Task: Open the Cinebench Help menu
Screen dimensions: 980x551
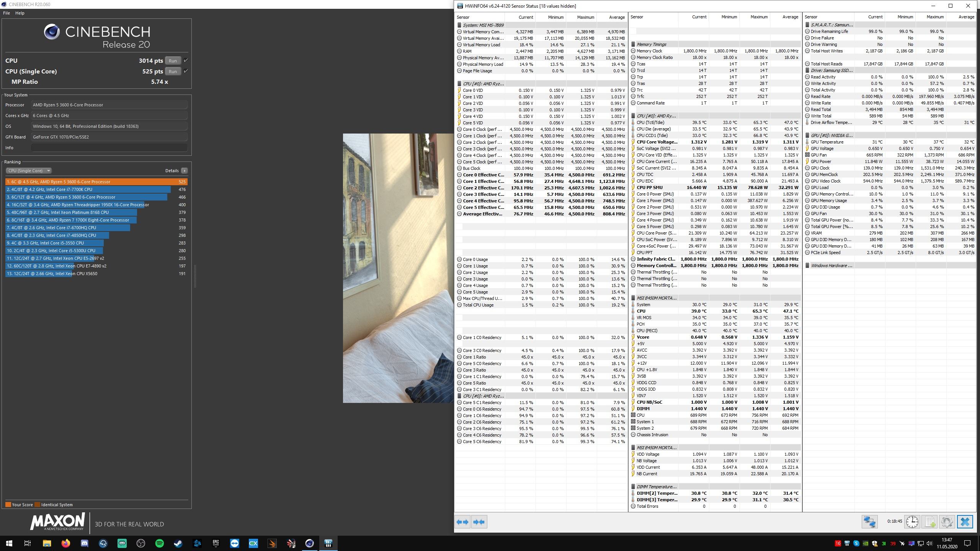Action: pos(20,13)
